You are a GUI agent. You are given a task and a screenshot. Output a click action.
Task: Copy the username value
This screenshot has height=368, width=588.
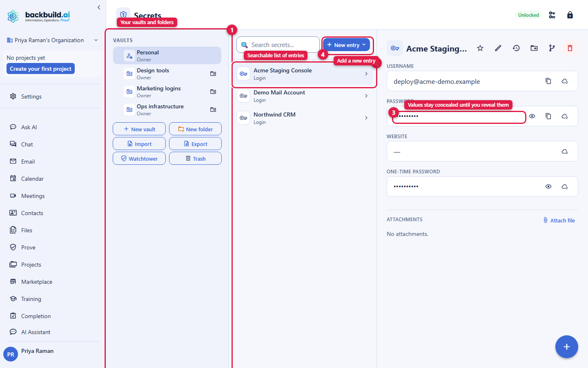[x=548, y=81]
